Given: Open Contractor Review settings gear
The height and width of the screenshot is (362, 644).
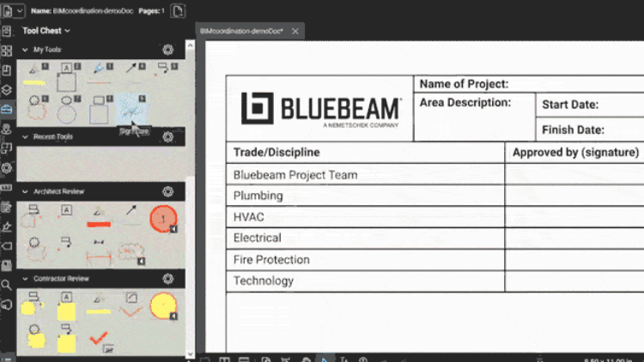Looking at the screenshot, I should pos(168,279).
